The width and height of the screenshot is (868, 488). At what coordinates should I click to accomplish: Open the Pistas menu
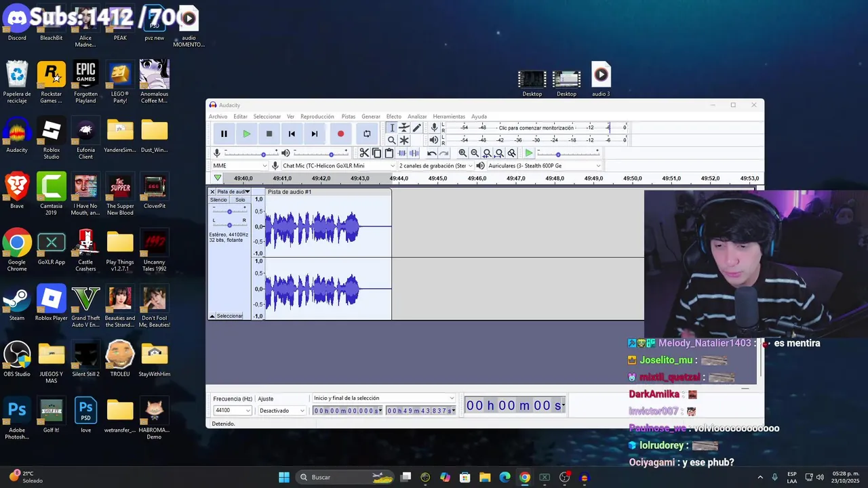pyautogui.click(x=349, y=117)
